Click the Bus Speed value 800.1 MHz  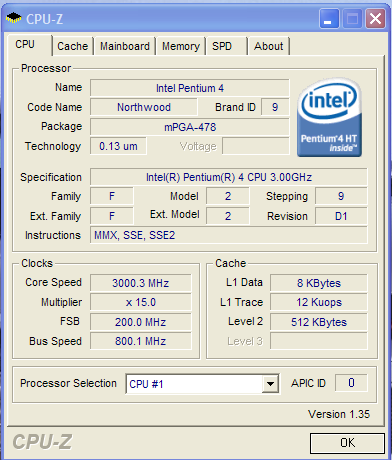click(141, 341)
